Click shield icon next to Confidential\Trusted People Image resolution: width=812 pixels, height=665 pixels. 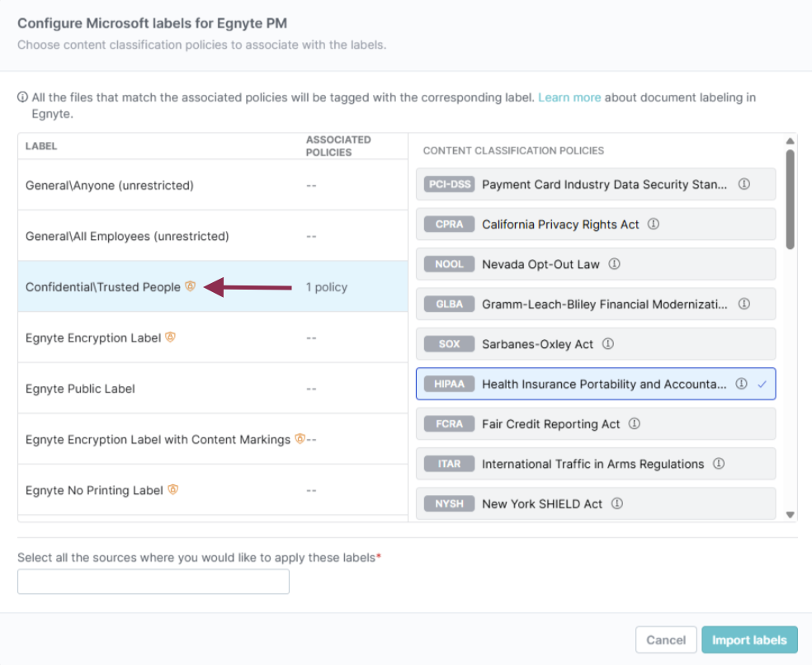[191, 287]
